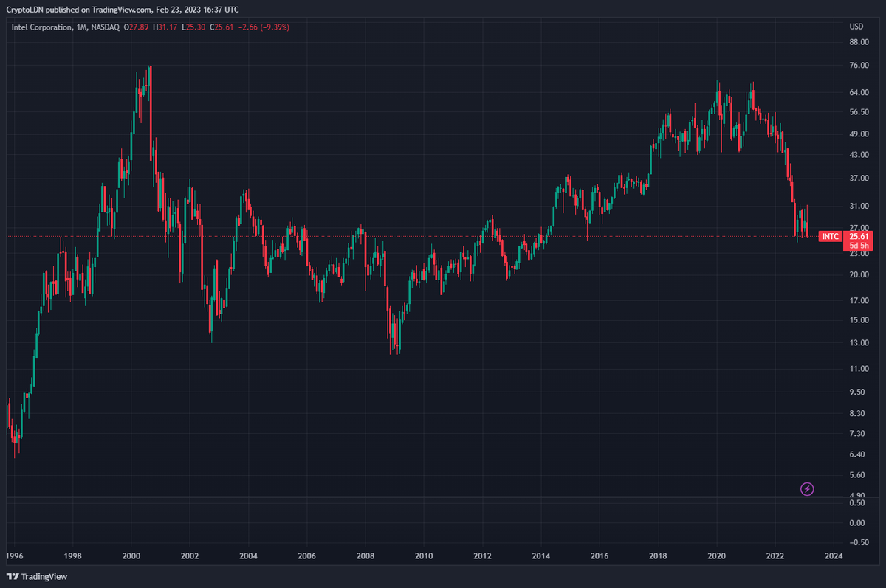Click the NASDAQ exchange label in the legend
This screenshot has width=886, height=588.
pyautogui.click(x=105, y=27)
